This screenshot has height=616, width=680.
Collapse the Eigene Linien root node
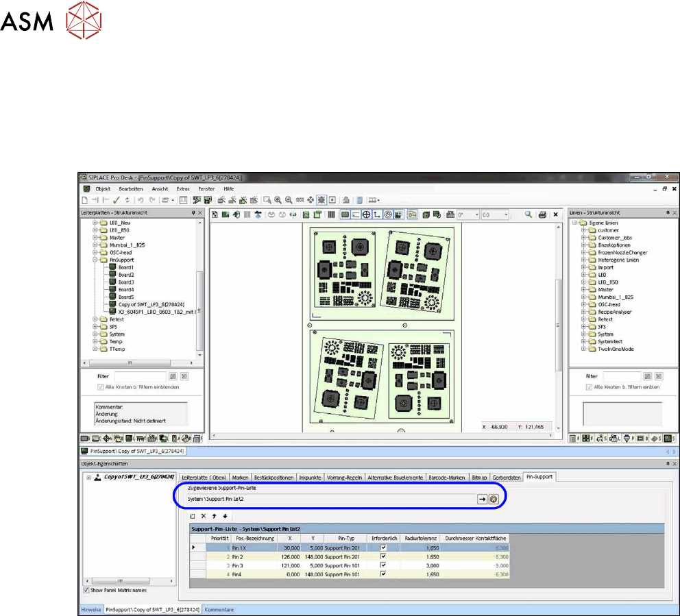click(575, 223)
